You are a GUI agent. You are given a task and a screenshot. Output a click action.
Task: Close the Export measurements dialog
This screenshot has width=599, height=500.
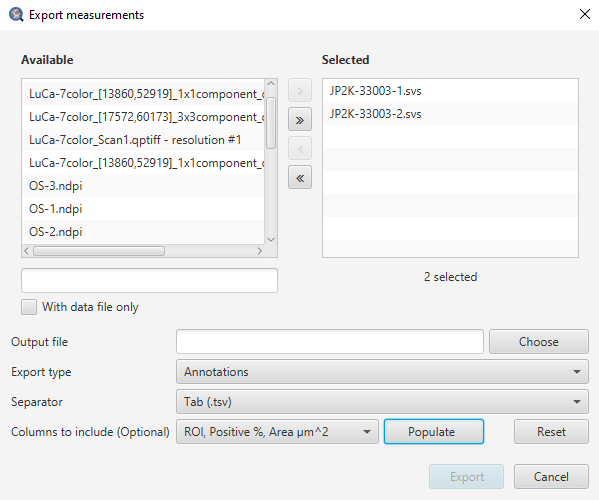click(x=584, y=15)
